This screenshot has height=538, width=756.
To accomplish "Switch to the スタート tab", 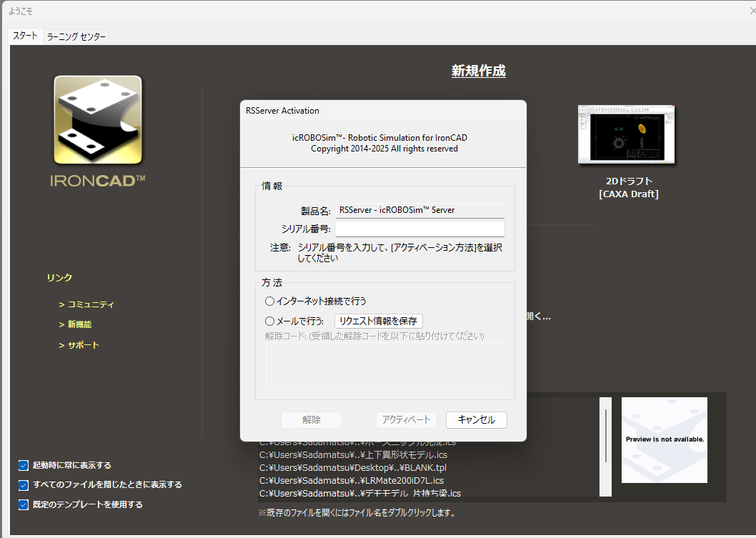I will 25,36.
